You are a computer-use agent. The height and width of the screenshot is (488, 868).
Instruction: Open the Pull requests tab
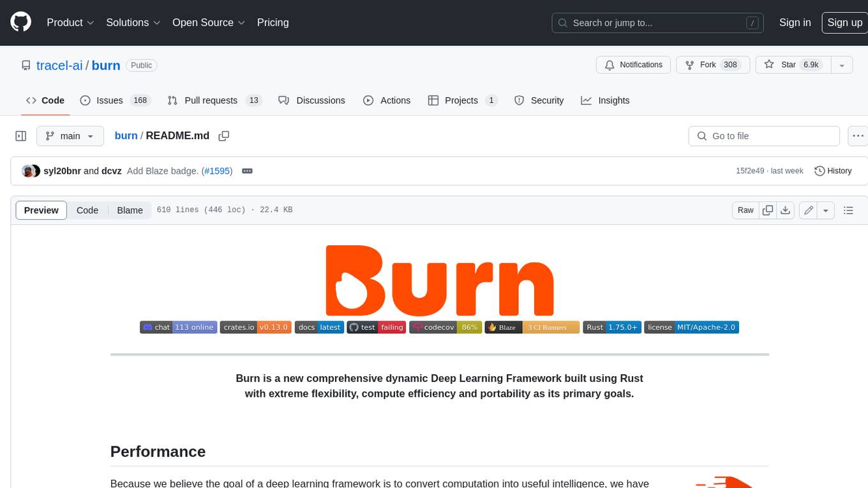214,100
